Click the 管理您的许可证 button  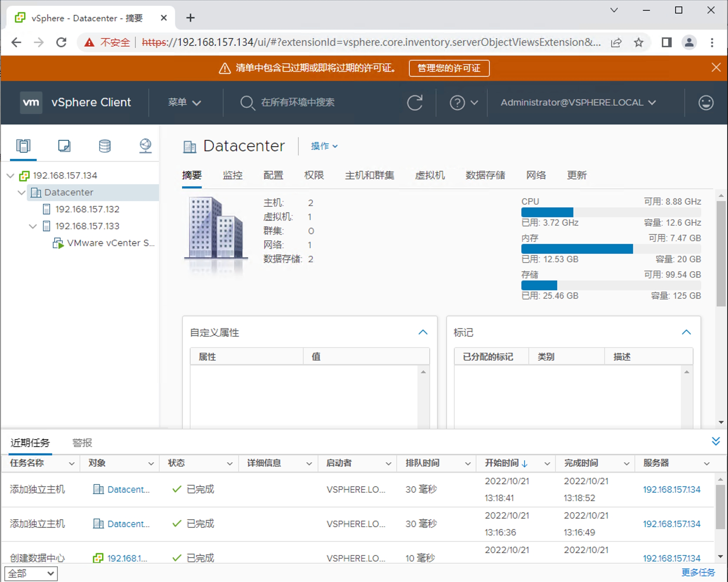(x=449, y=68)
